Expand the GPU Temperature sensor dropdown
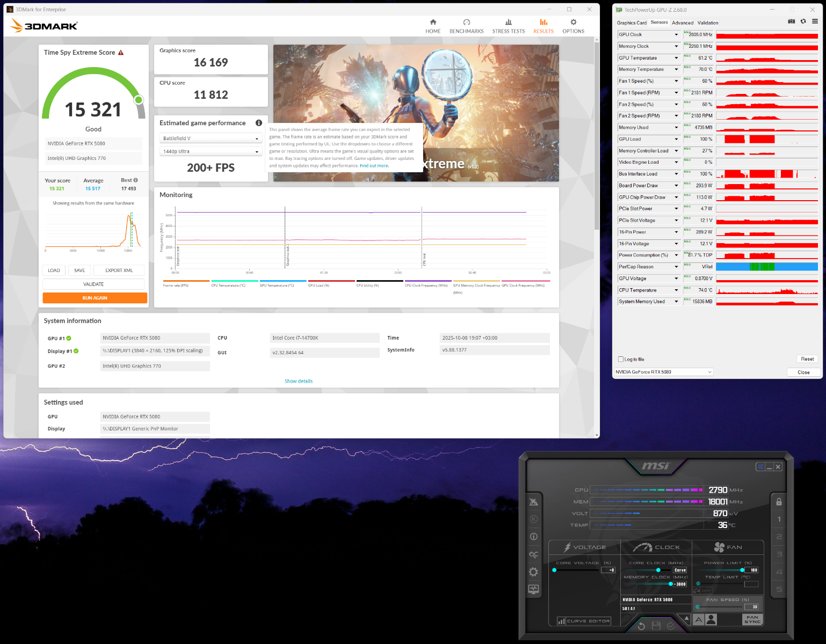 point(676,58)
